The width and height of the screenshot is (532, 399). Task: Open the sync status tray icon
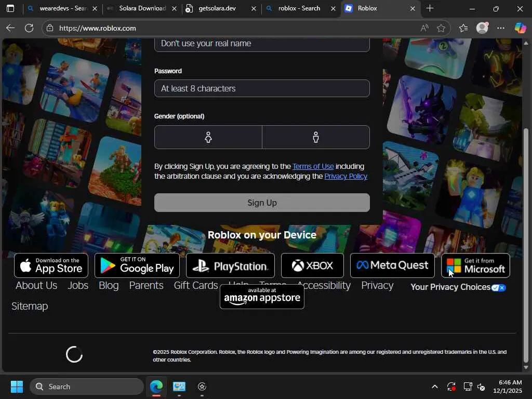tap(451, 387)
